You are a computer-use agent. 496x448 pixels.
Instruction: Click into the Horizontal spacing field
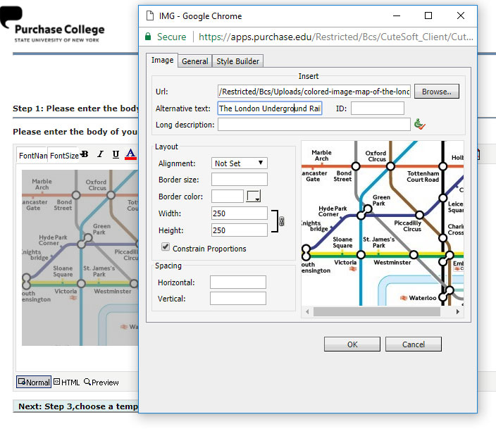click(238, 282)
